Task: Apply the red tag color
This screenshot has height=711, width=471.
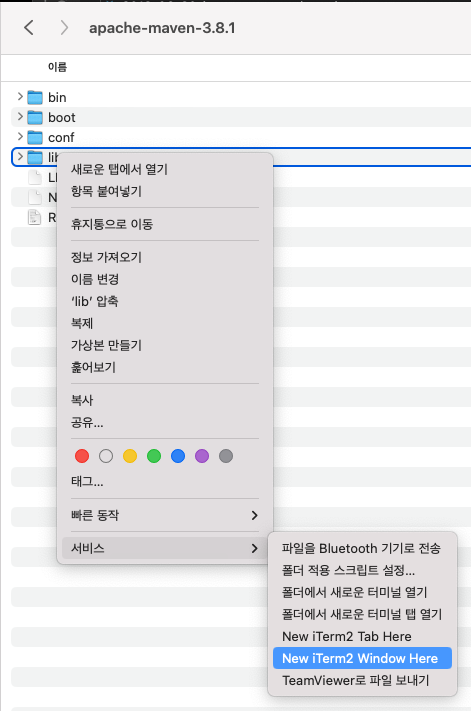Action: click(82, 456)
